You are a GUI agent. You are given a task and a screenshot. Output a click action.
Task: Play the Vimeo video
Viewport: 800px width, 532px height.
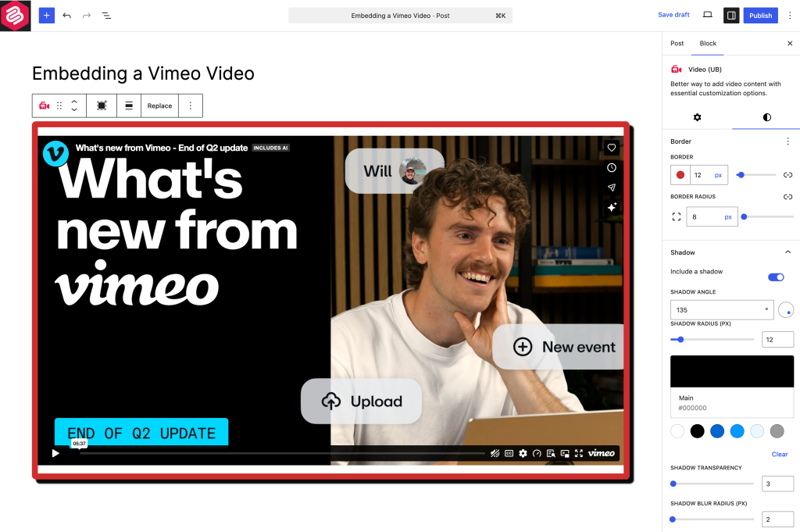coord(55,453)
